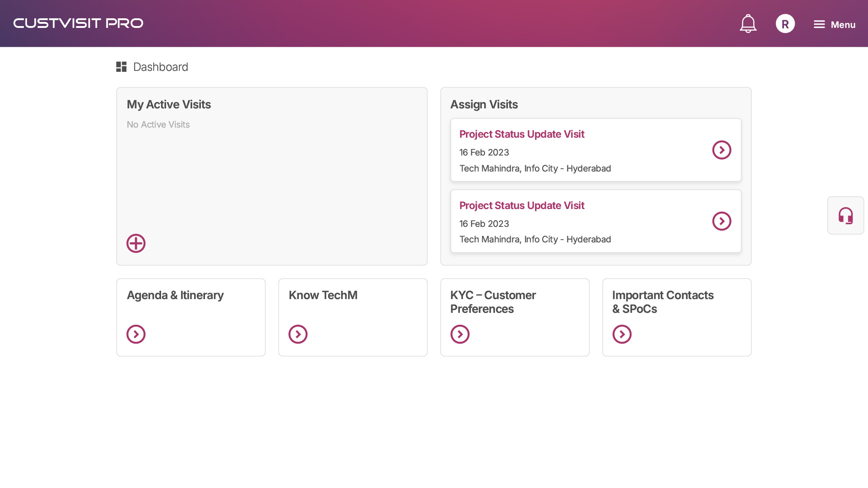Select the Agenda & Itinerary card title
The width and height of the screenshot is (868, 488).
point(175,295)
